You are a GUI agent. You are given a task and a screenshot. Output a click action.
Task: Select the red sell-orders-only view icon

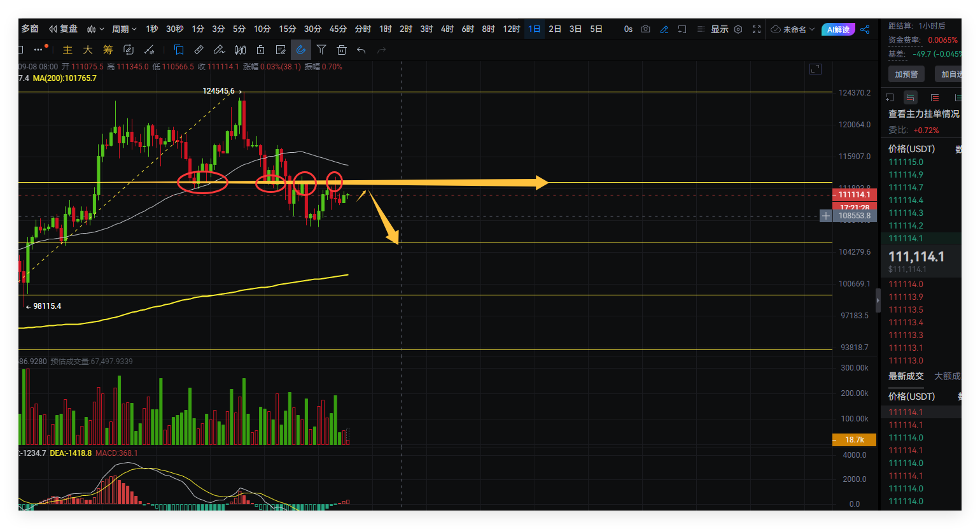pos(935,97)
